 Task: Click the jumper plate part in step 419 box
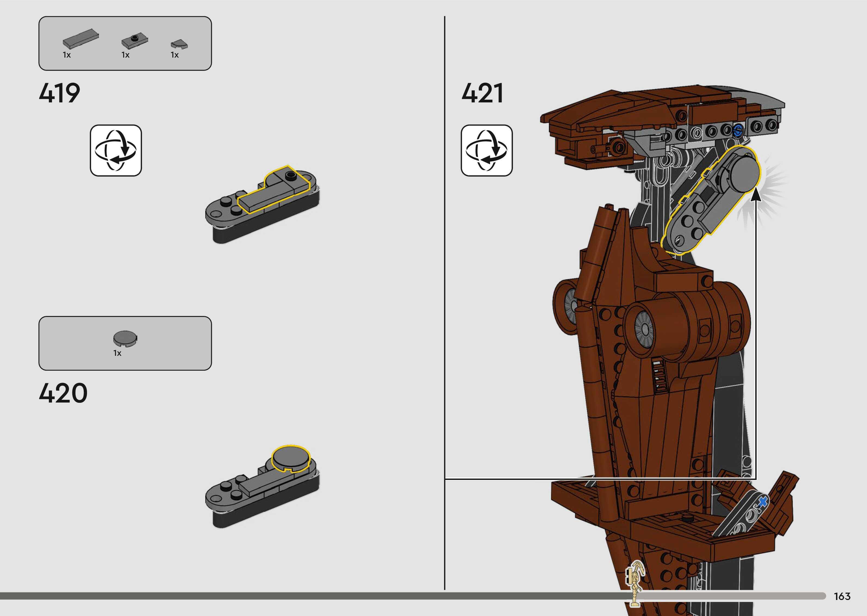pos(134,41)
